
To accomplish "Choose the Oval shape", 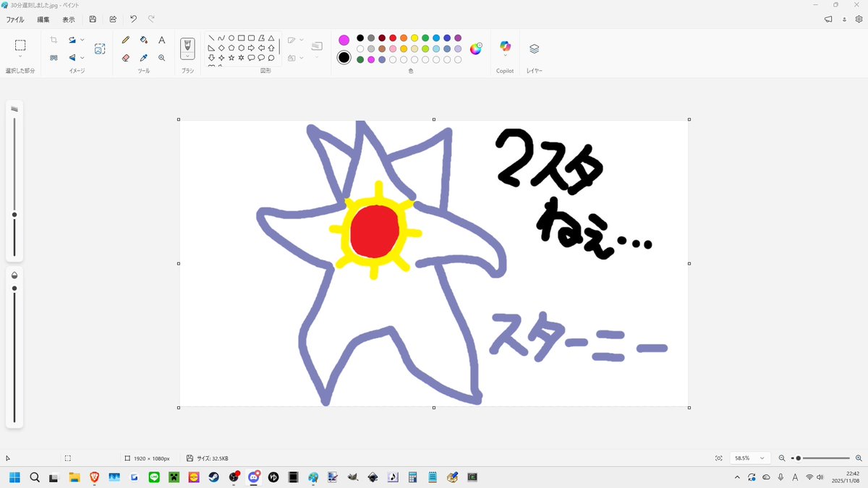I will pos(231,38).
